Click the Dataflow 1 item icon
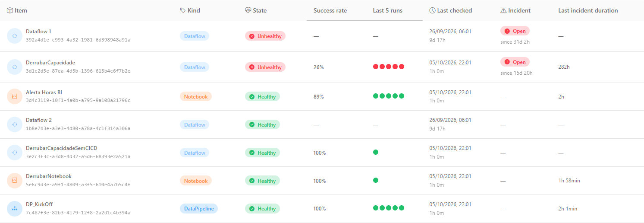The height and width of the screenshot is (223, 644). coord(14,36)
